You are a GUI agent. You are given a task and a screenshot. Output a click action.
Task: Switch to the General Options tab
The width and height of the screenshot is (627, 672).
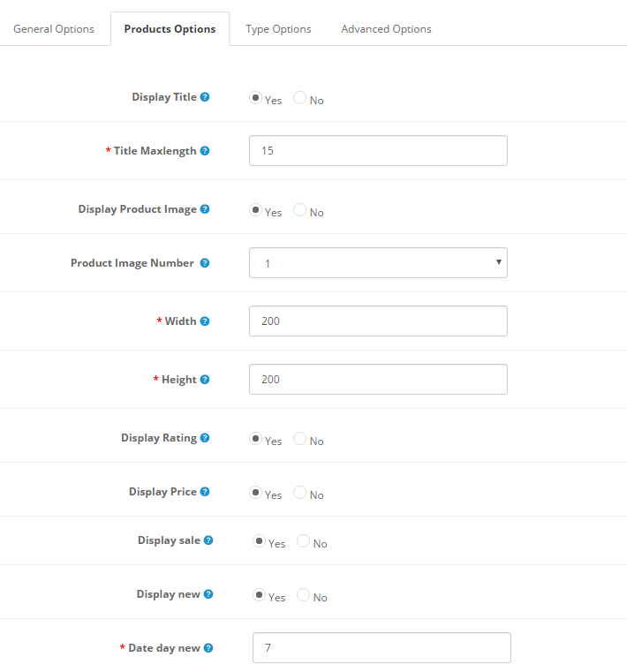pos(54,29)
